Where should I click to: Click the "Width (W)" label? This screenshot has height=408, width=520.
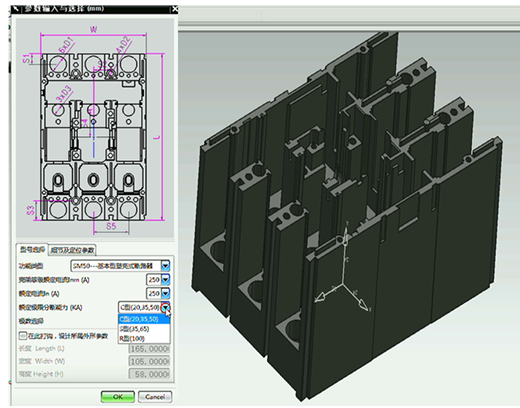(x=42, y=361)
